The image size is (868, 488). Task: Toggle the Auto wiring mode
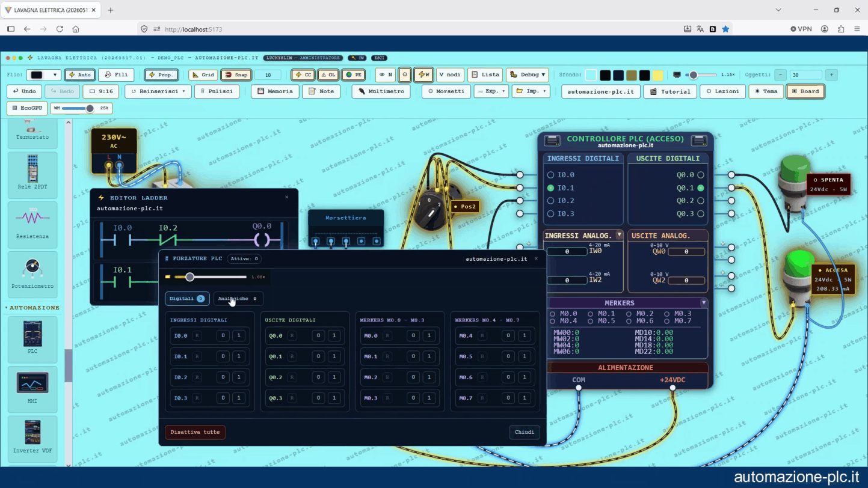pyautogui.click(x=80, y=75)
